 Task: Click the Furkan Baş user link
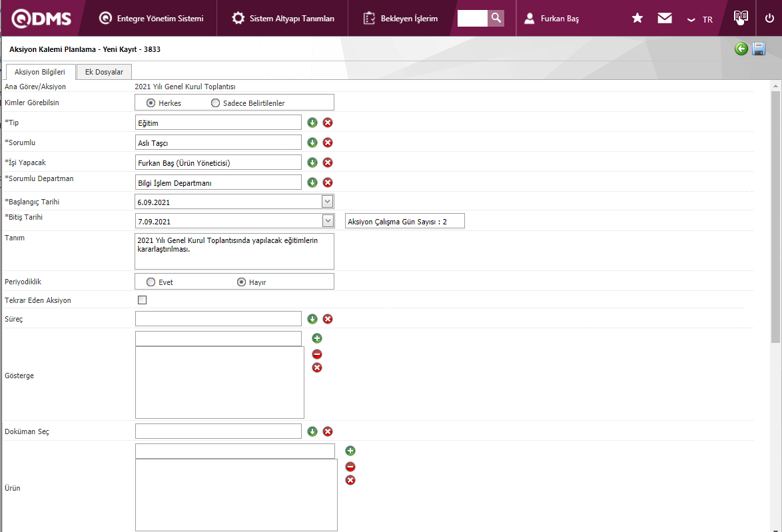click(x=559, y=19)
